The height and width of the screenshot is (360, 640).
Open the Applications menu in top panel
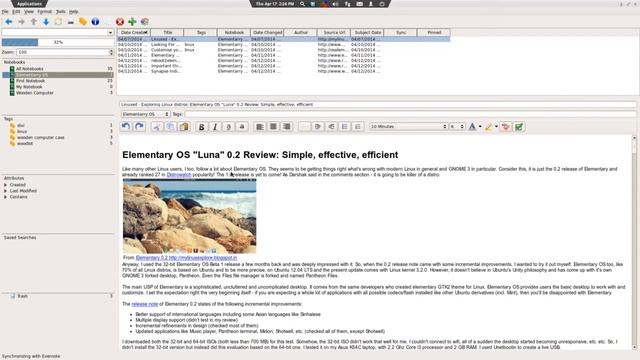[x=29, y=4]
